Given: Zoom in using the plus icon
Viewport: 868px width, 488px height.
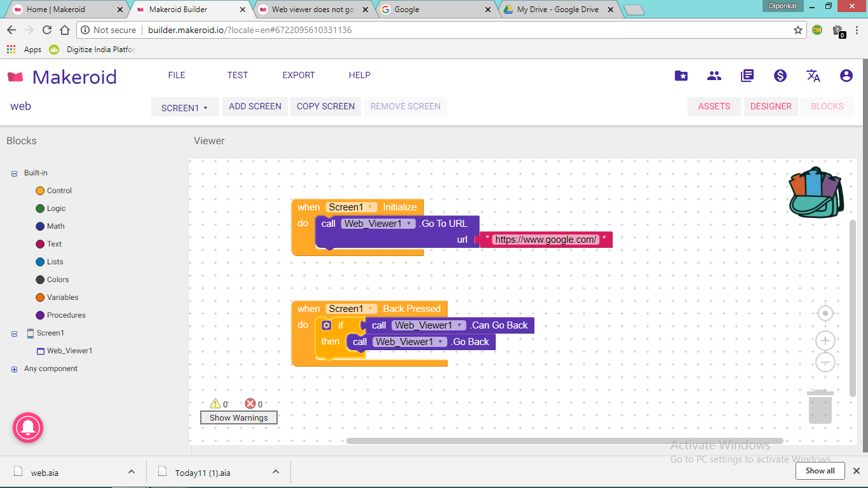Looking at the screenshot, I should click(825, 341).
